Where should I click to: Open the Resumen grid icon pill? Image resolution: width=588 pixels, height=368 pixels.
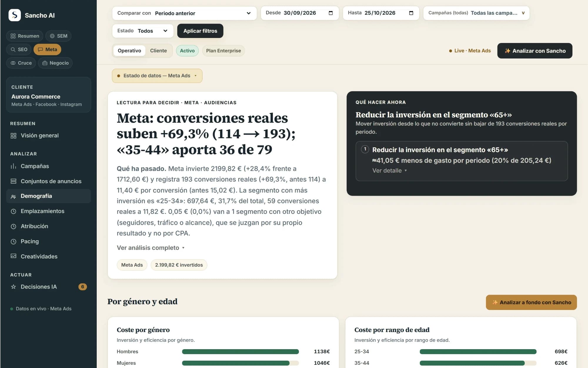(x=25, y=36)
